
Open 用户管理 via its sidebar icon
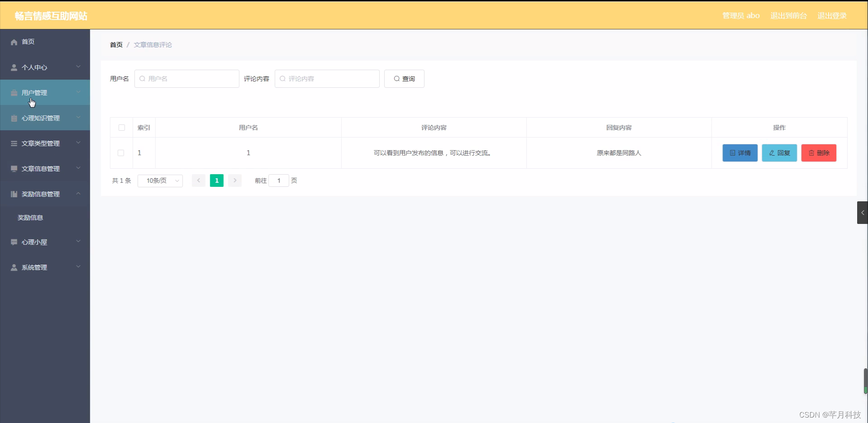pyautogui.click(x=13, y=93)
